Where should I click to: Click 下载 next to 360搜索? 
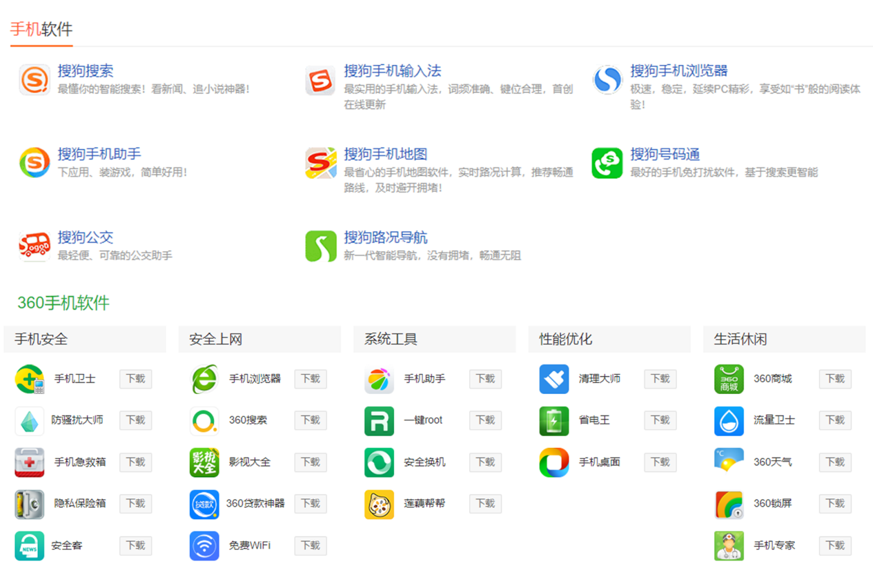pos(311,420)
